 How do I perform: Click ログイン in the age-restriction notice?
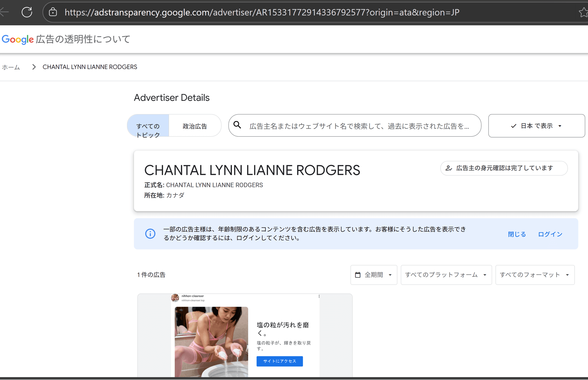pyautogui.click(x=550, y=234)
